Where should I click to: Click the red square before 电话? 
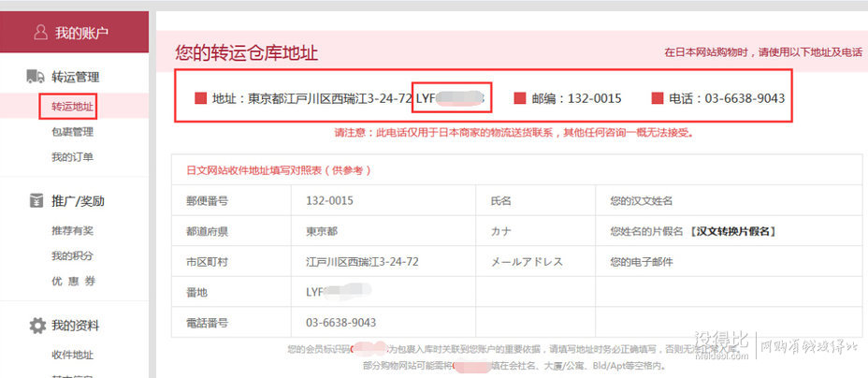(x=658, y=98)
